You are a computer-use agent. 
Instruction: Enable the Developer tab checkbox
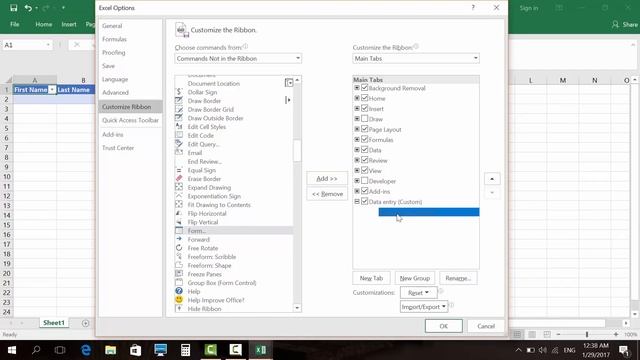pos(364,181)
